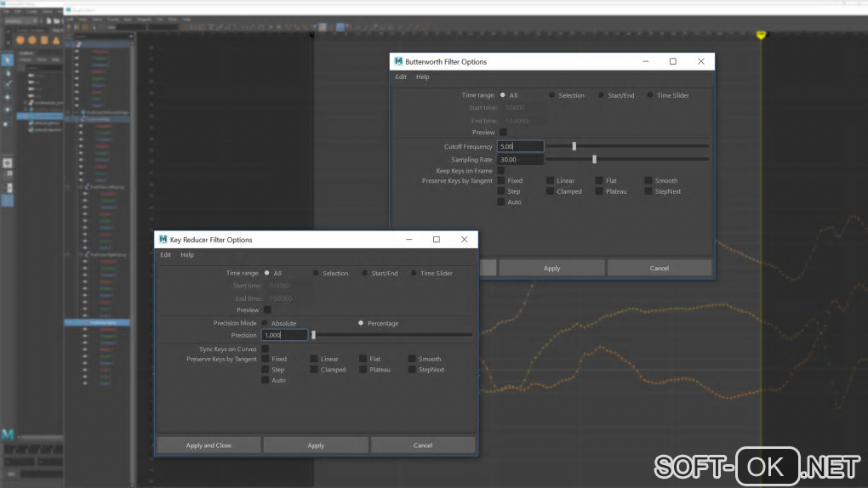
Task: Click the Cutoff Frequency value field
Action: (x=520, y=146)
